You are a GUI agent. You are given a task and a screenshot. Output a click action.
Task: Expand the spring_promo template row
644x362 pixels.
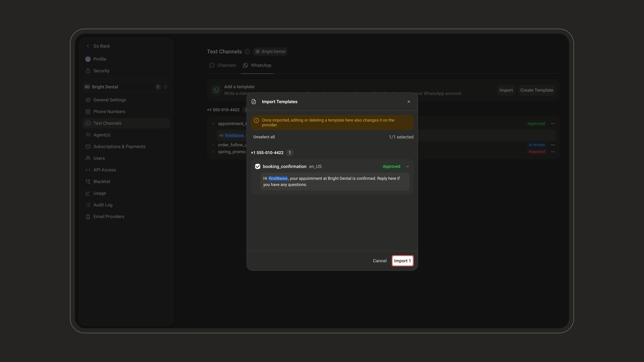tap(213, 152)
